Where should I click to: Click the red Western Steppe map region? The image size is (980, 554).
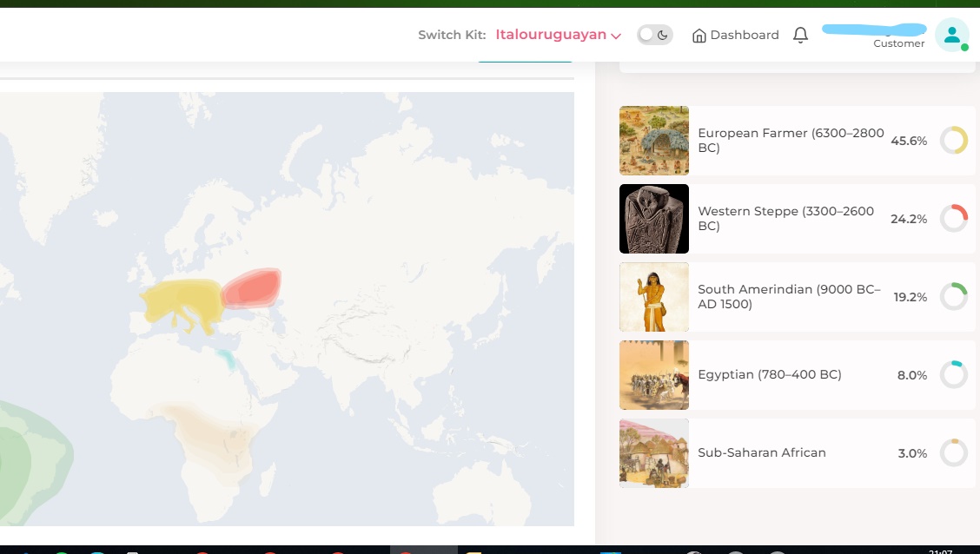(252, 288)
